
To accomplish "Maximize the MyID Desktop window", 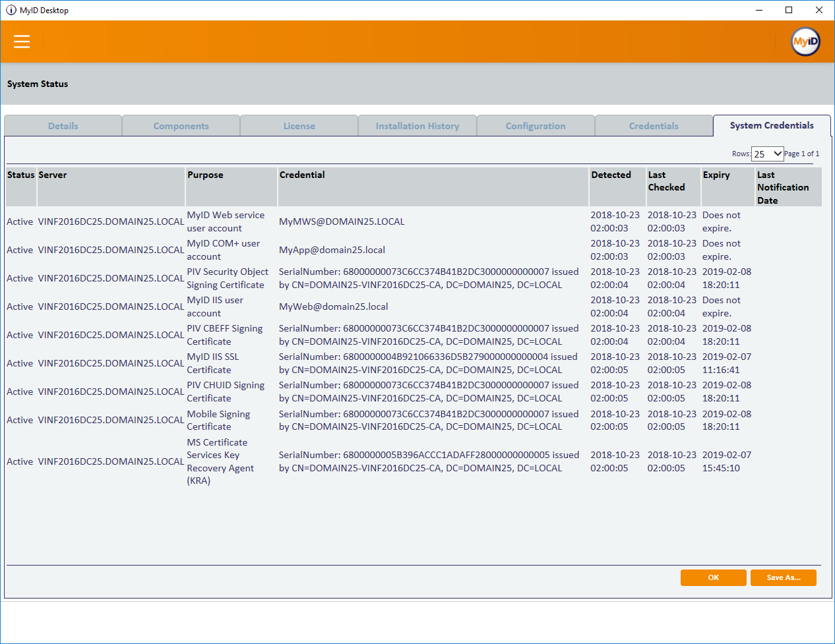I will tap(789, 10).
